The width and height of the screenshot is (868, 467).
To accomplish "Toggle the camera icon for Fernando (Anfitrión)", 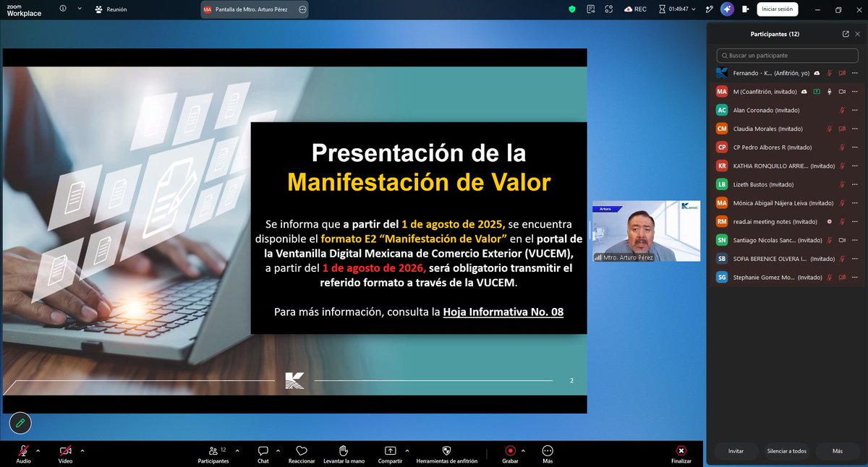I will point(842,73).
